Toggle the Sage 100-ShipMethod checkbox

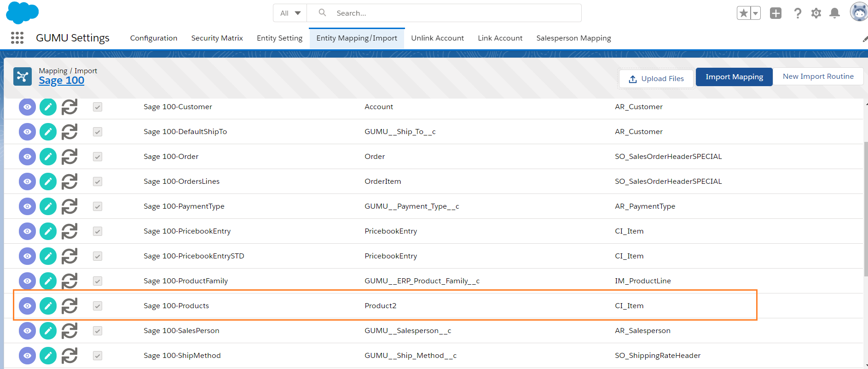tap(98, 356)
